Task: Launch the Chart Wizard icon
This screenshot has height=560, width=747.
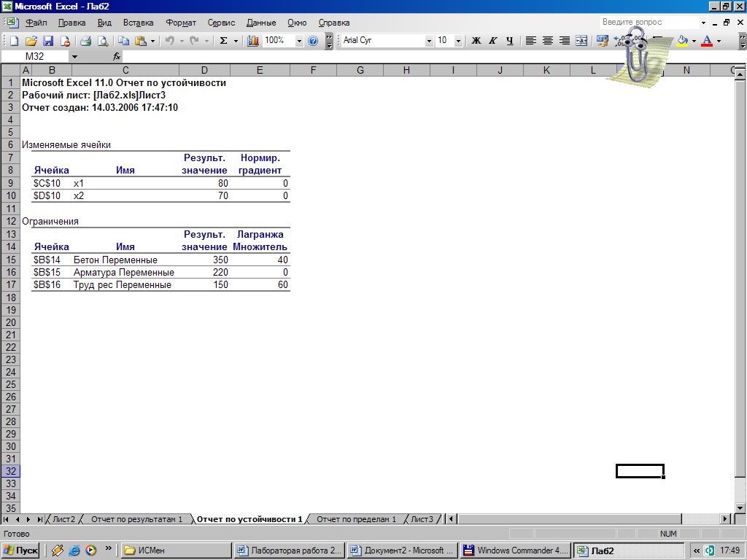Action: 253,41
